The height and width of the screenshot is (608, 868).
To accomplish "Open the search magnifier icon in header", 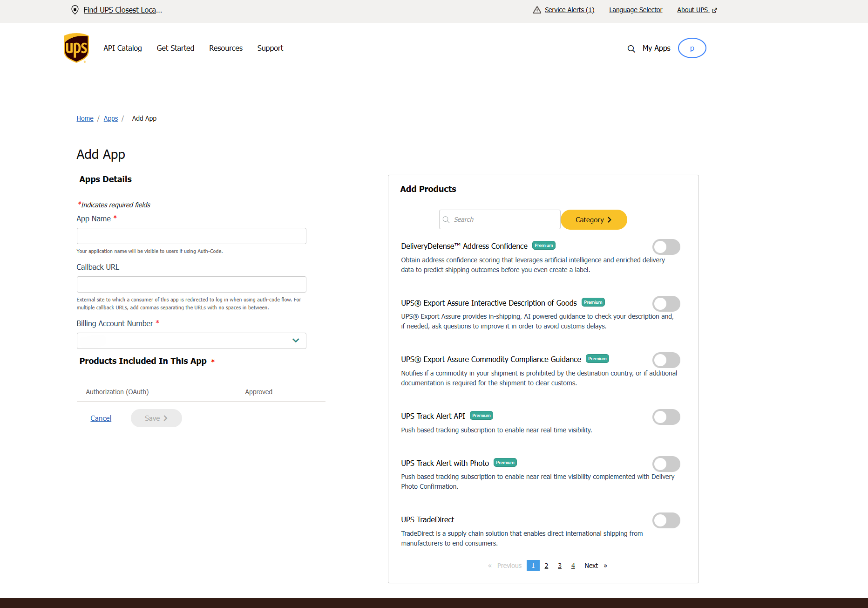I will [631, 48].
